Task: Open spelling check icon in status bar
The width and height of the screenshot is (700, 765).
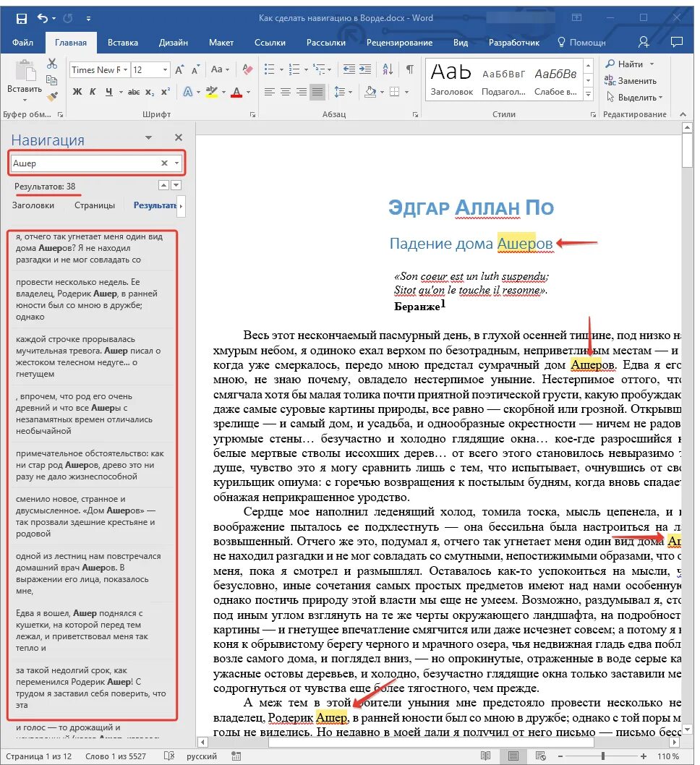Action: pos(168,756)
